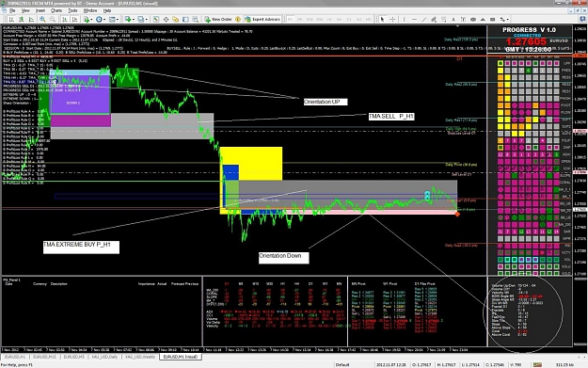Viewport: 588px width, 368px height.
Task: Open the periods clock icon
Action: coord(99,19)
